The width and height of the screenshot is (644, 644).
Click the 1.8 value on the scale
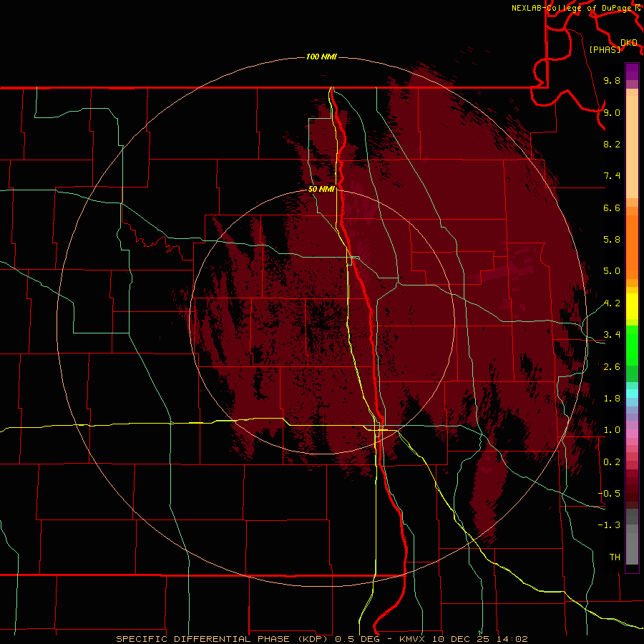612,399
